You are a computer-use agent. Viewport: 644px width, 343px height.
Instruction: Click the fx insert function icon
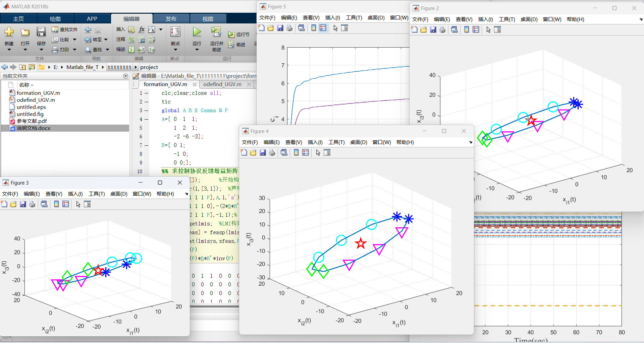click(x=142, y=29)
